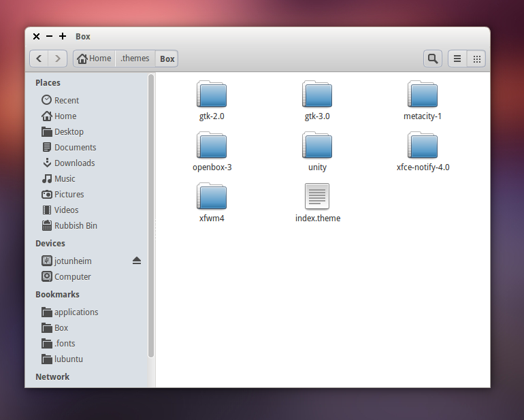The height and width of the screenshot is (420, 524).
Task: Click the metacity-1 folder name
Action: click(423, 116)
